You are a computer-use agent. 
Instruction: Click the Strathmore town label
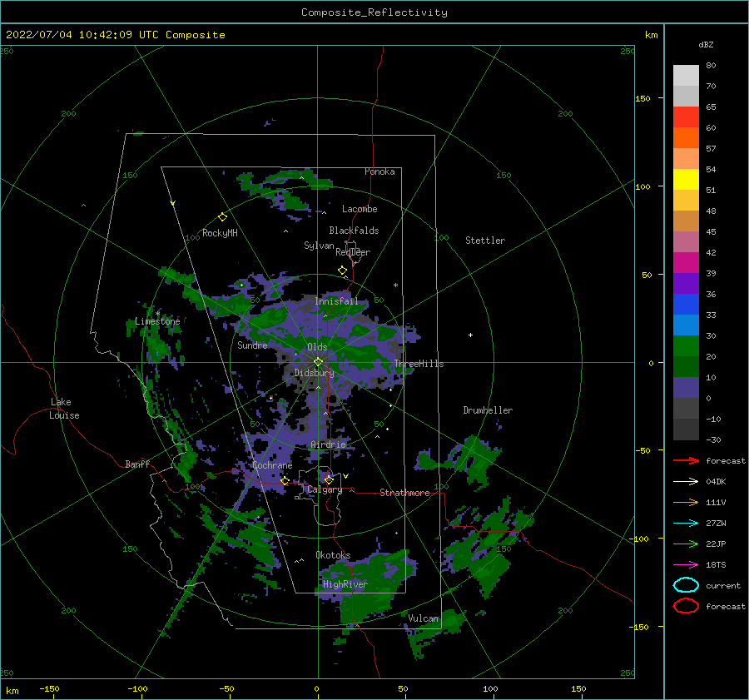point(404,493)
